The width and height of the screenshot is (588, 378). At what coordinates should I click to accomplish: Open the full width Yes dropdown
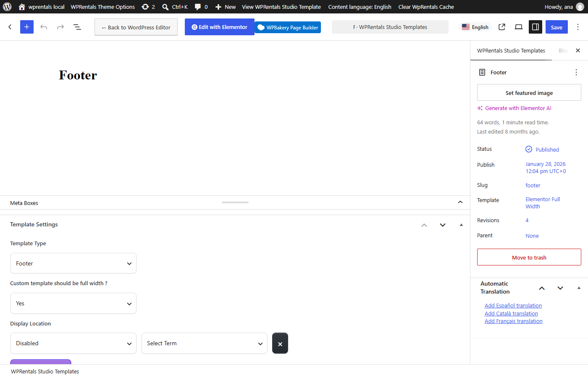pyautogui.click(x=73, y=303)
